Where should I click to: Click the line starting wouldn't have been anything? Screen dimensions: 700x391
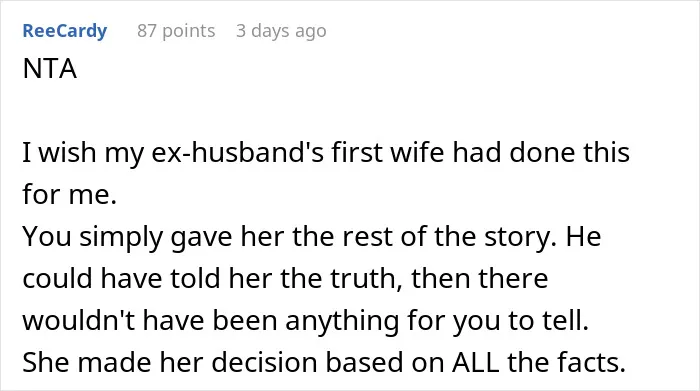(306, 320)
